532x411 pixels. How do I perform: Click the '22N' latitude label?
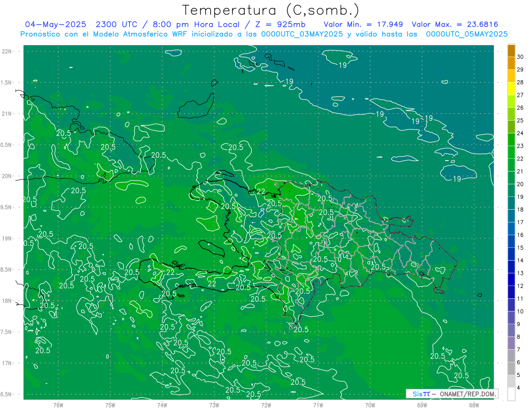(7, 51)
